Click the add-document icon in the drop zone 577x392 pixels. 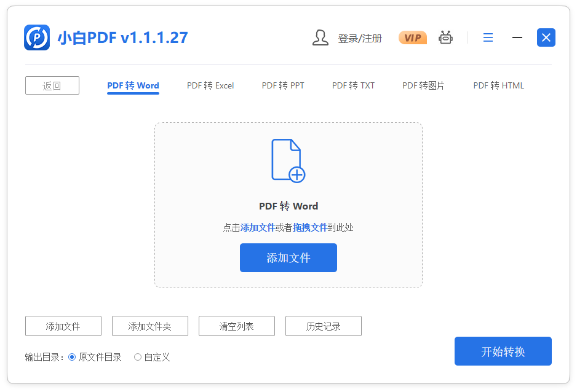pos(288,160)
